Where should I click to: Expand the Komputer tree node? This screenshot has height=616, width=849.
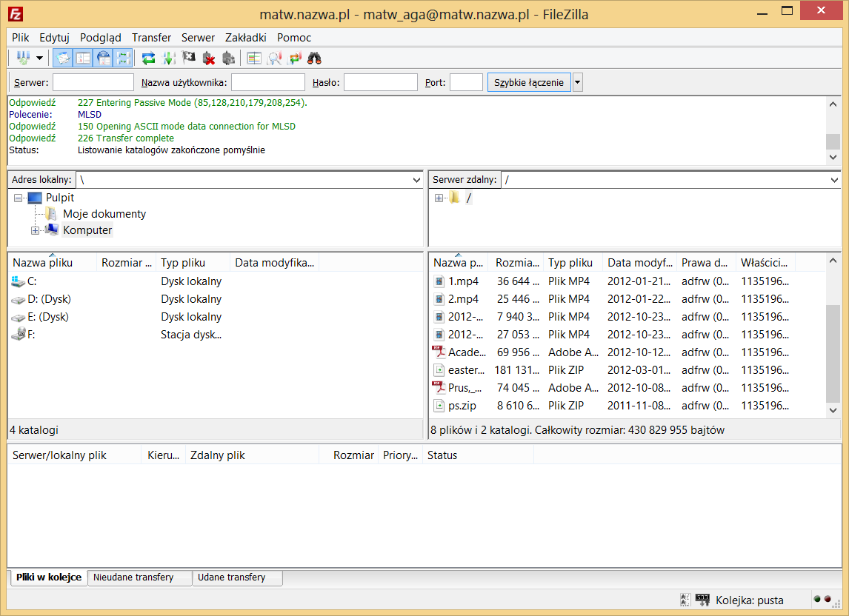click(36, 230)
